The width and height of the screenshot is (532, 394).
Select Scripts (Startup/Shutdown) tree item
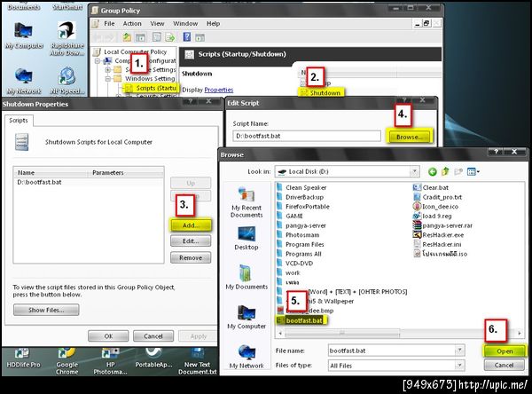[x=151, y=88]
